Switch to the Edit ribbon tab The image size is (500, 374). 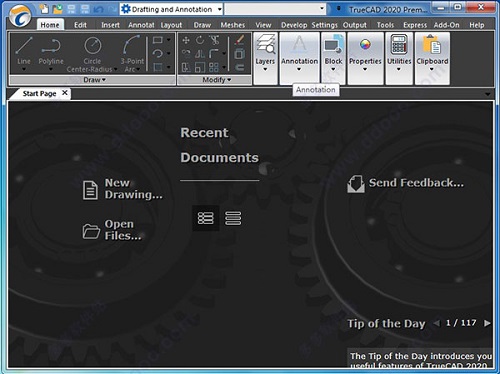click(80, 25)
